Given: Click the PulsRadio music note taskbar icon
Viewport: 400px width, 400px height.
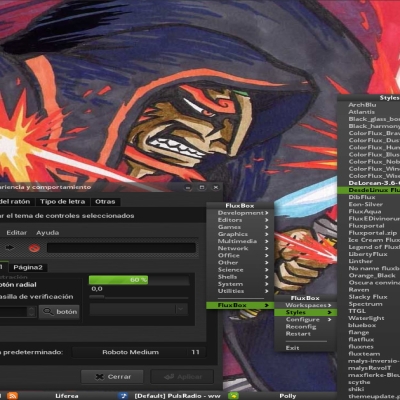Looking at the screenshot, I should pos(123,396).
